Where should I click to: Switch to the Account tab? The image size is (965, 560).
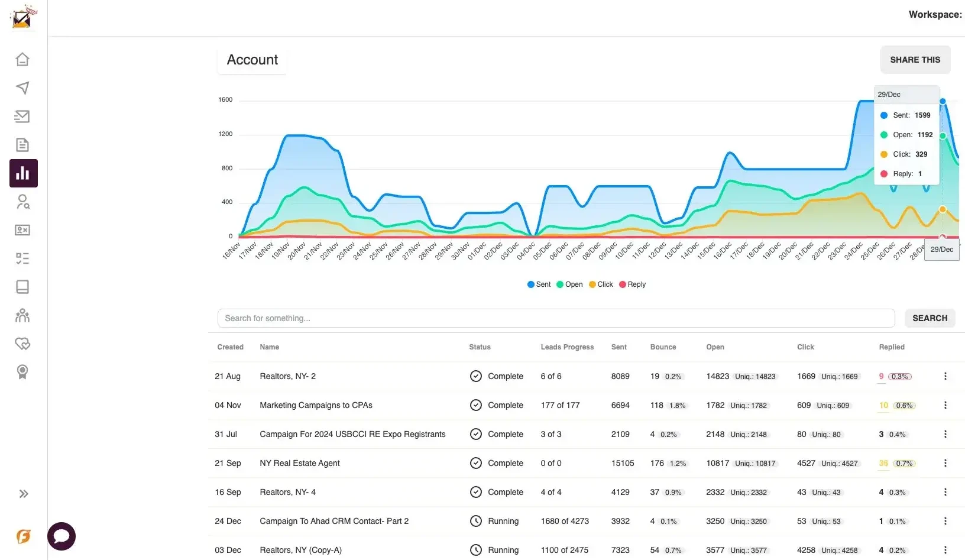(252, 60)
